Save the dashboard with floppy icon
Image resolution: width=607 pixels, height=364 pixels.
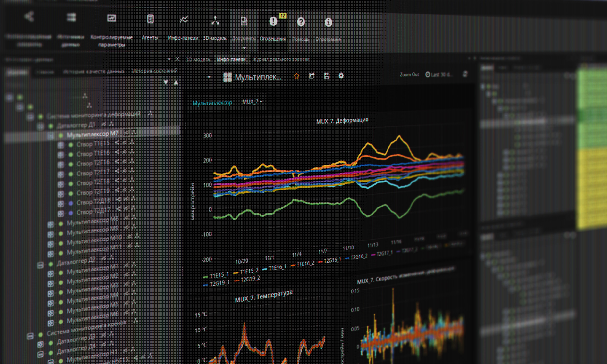coord(327,76)
